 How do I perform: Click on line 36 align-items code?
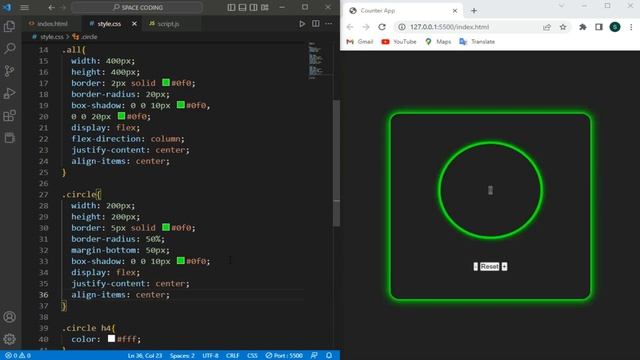pos(120,294)
